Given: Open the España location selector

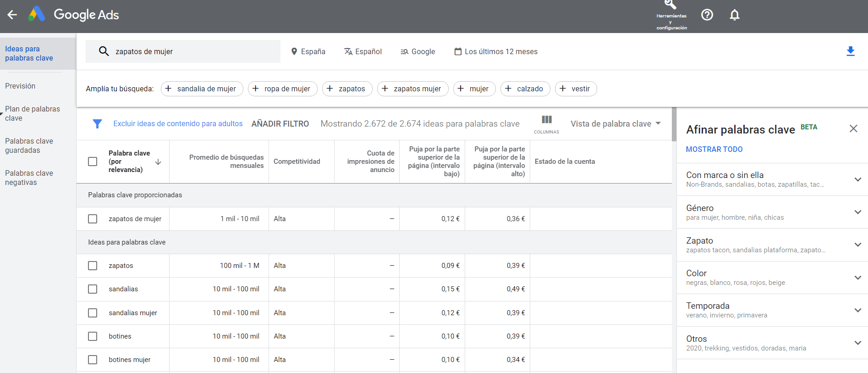Looking at the screenshot, I should [x=308, y=51].
